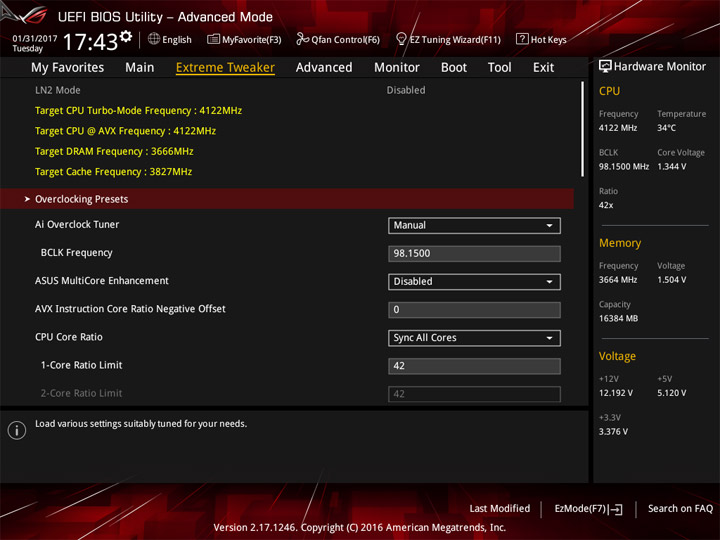Click the ASUS MultiCore Enhancement label
Image resolution: width=720 pixels, height=540 pixels.
[101, 281]
